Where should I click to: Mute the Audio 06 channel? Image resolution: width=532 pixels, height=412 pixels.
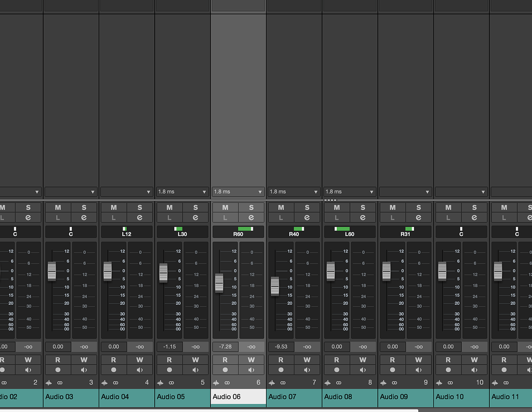tap(225, 207)
